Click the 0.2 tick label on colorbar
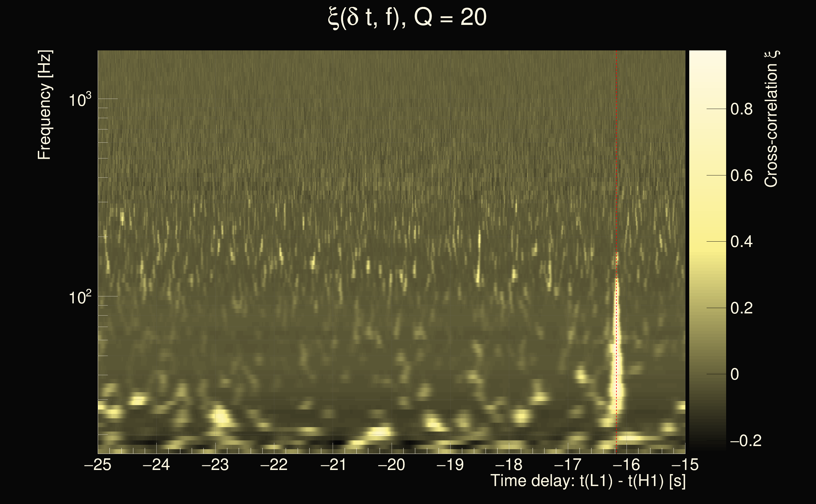Image resolution: width=816 pixels, height=504 pixels. (x=741, y=308)
